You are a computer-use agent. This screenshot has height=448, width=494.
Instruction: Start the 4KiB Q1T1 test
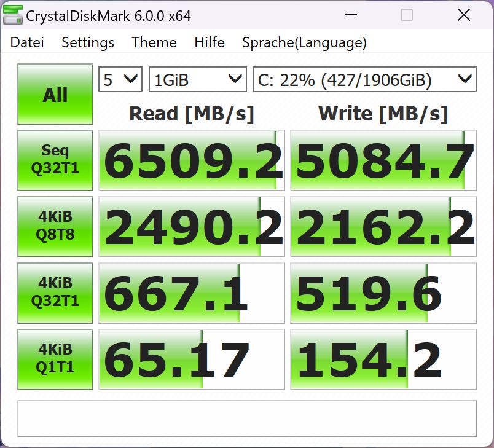tap(55, 360)
